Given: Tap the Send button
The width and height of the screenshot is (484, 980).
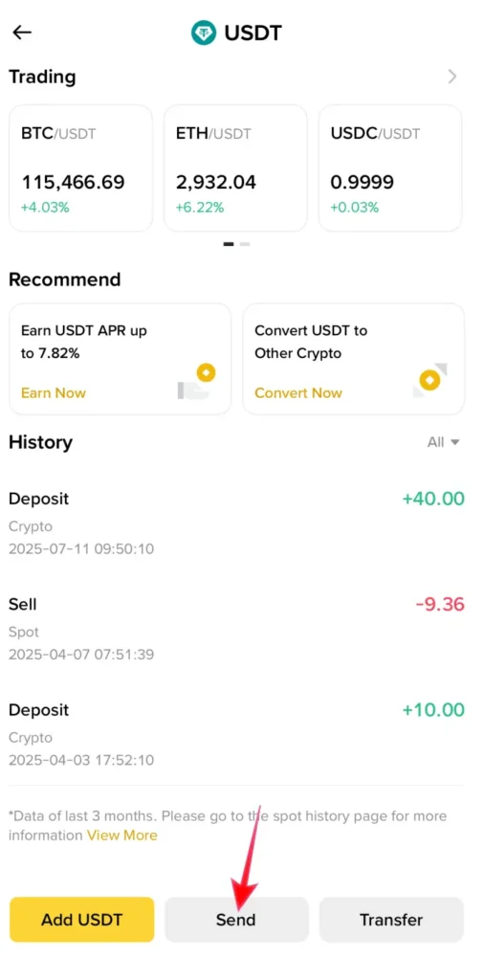Looking at the screenshot, I should click(x=236, y=920).
